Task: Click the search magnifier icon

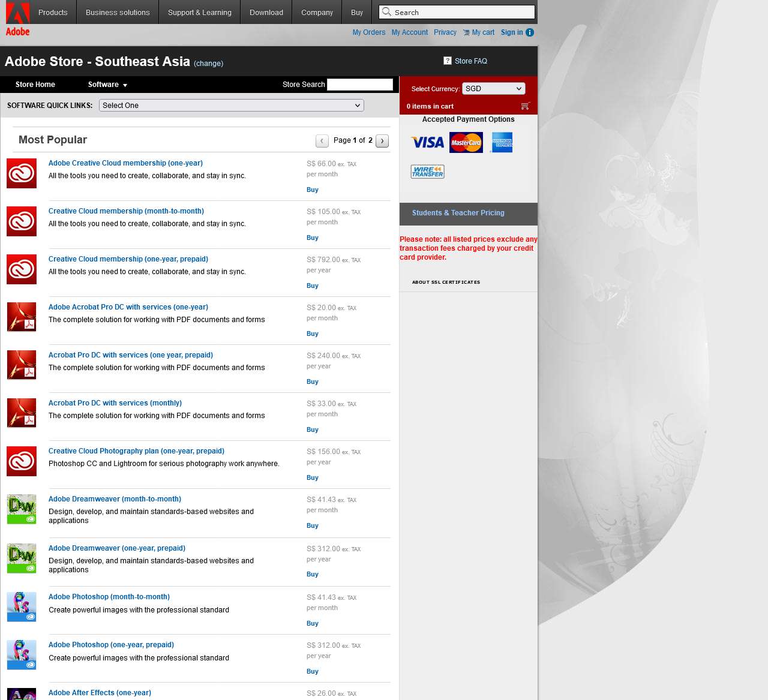Action: 387,11
